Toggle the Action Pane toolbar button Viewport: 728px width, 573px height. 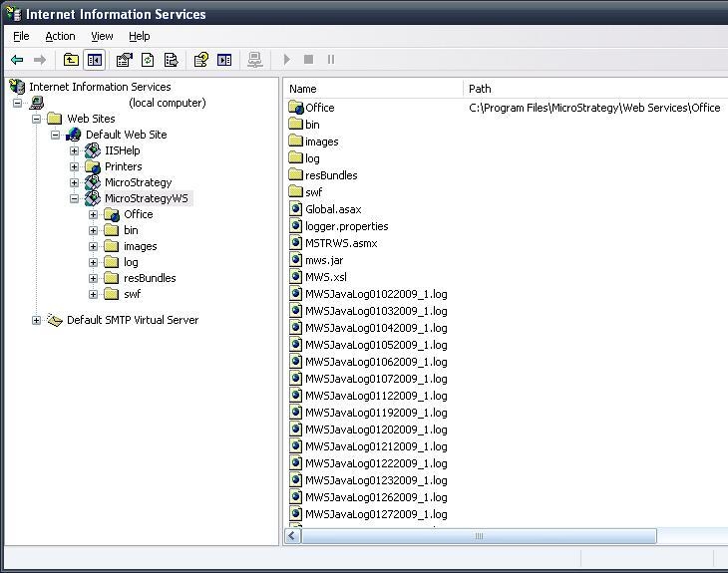[224, 60]
